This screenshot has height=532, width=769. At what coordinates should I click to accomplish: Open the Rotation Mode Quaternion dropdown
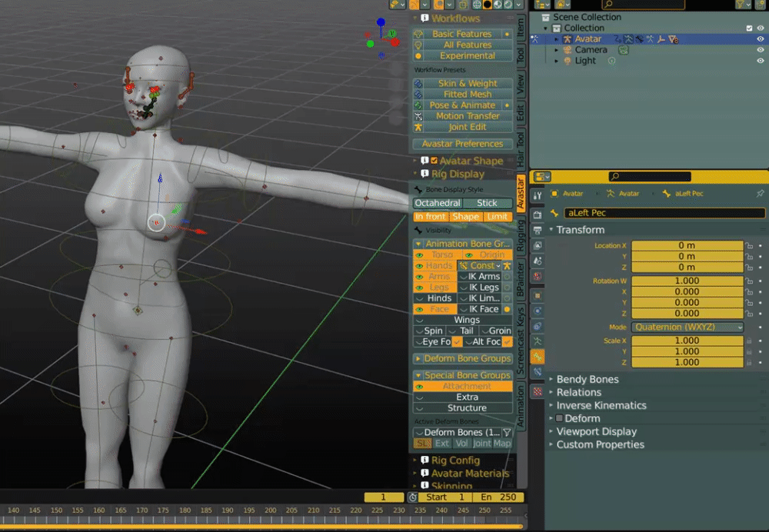pos(687,327)
